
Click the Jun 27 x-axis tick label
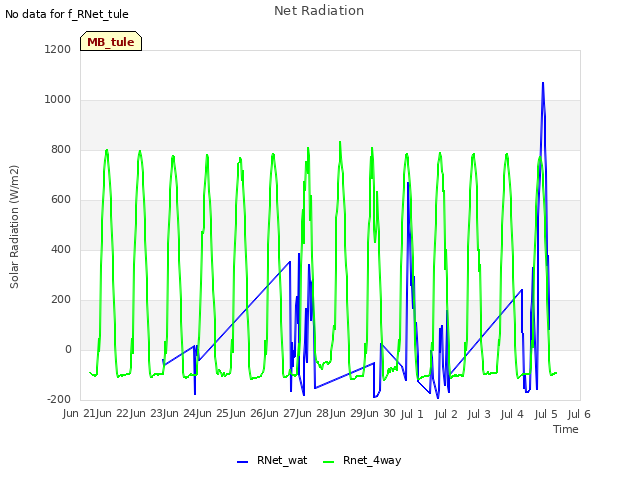278,413
